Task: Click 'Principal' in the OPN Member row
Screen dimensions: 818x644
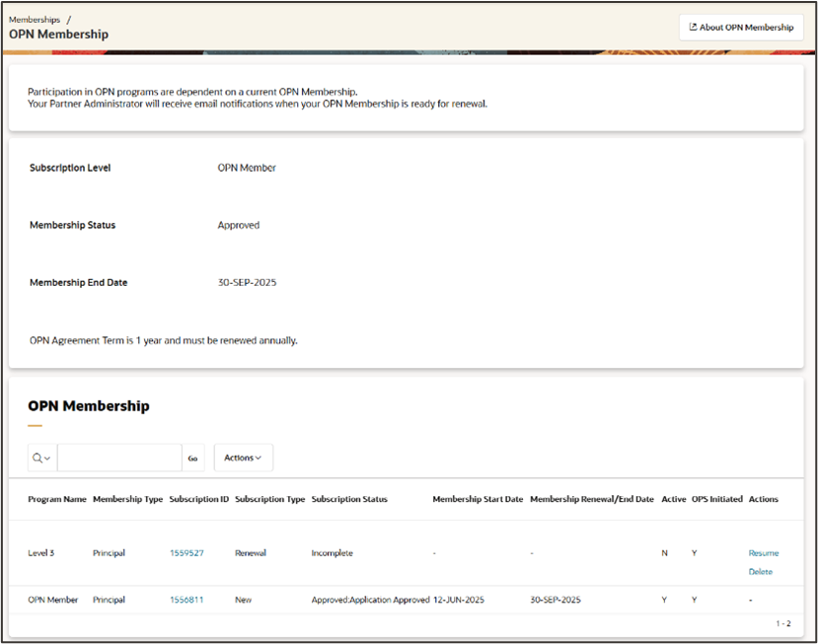Action: (109, 600)
